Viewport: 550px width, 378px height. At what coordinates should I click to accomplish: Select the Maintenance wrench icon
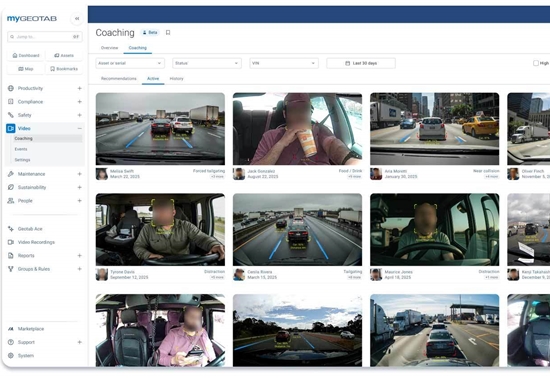(x=11, y=174)
